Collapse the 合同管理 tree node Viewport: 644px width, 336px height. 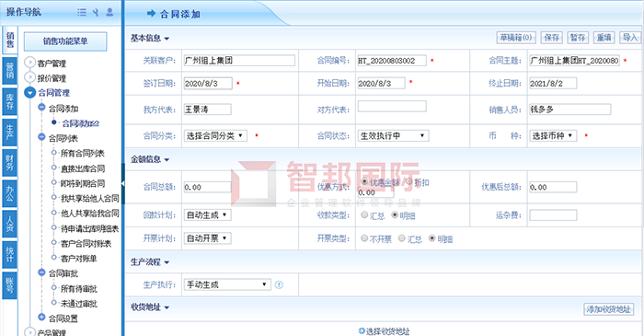click(x=29, y=92)
